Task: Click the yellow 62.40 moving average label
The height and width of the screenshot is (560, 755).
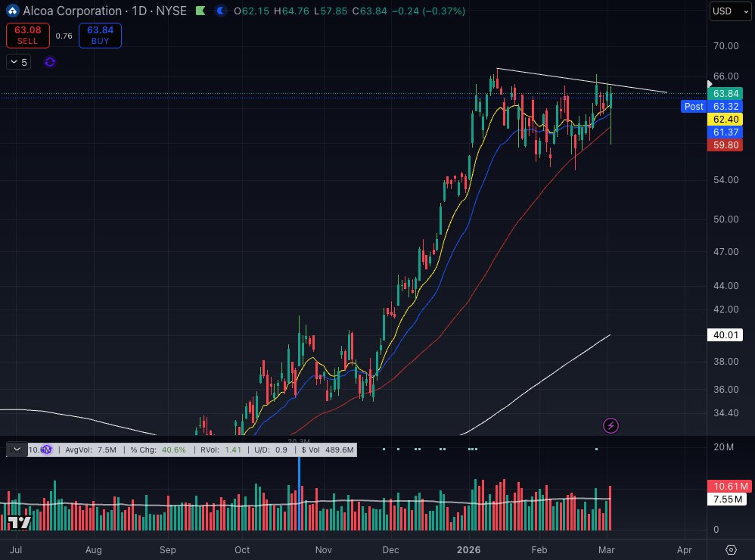Action: tap(725, 120)
